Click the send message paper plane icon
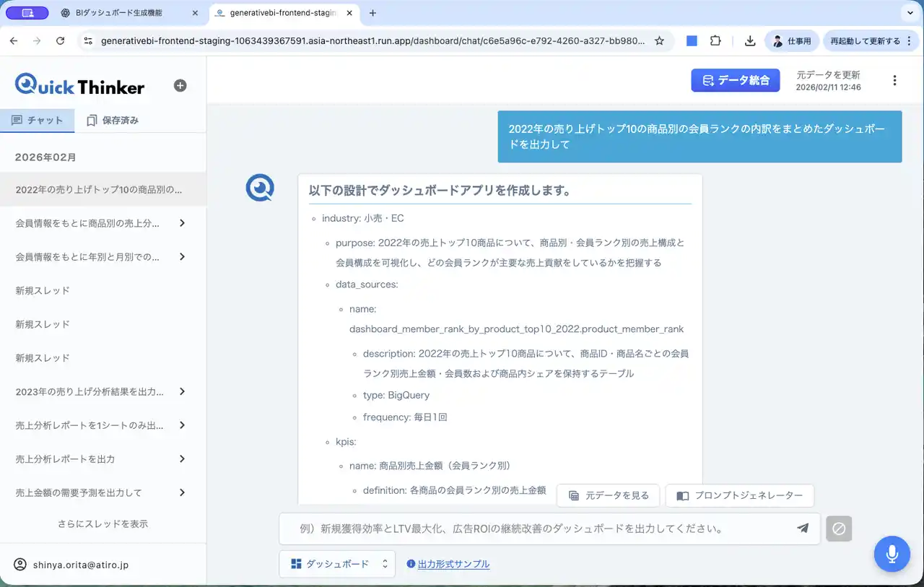The image size is (924, 587). tap(803, 528)
